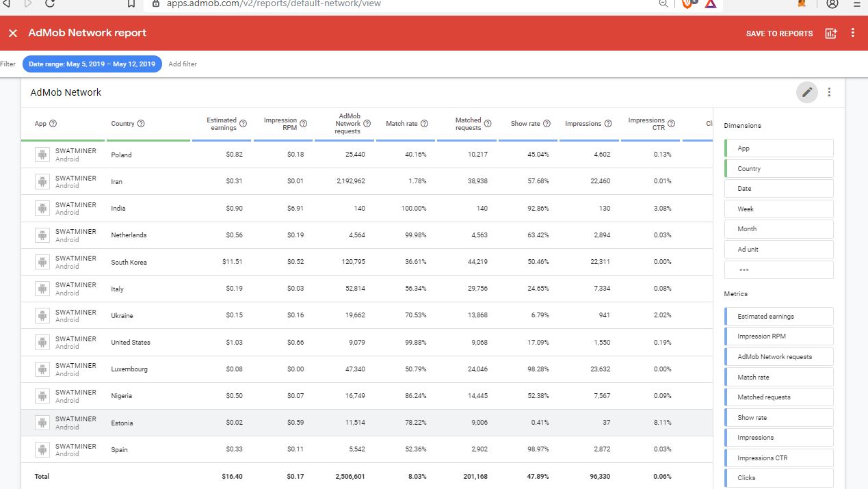Toggle the Impressions CTR metric in side panel

[x=779, y=458]
